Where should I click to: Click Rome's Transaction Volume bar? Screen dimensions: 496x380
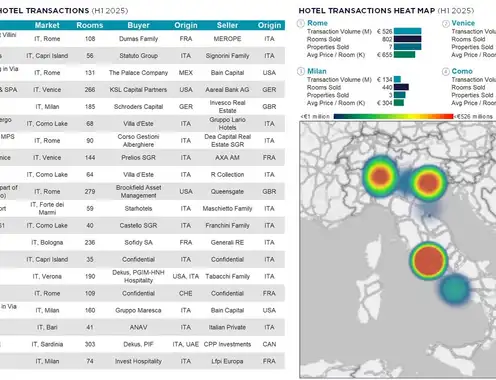(x=407, y=31)
